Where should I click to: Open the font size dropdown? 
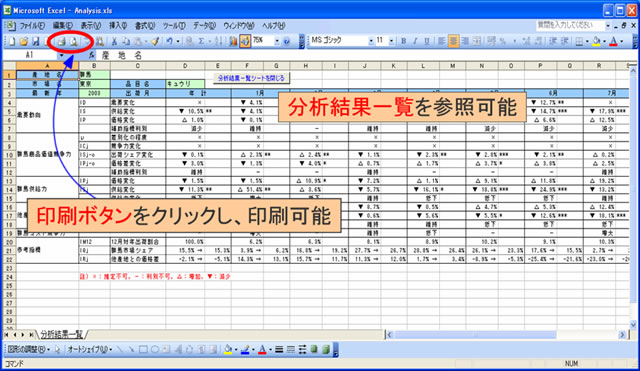(x=391, y=41)
